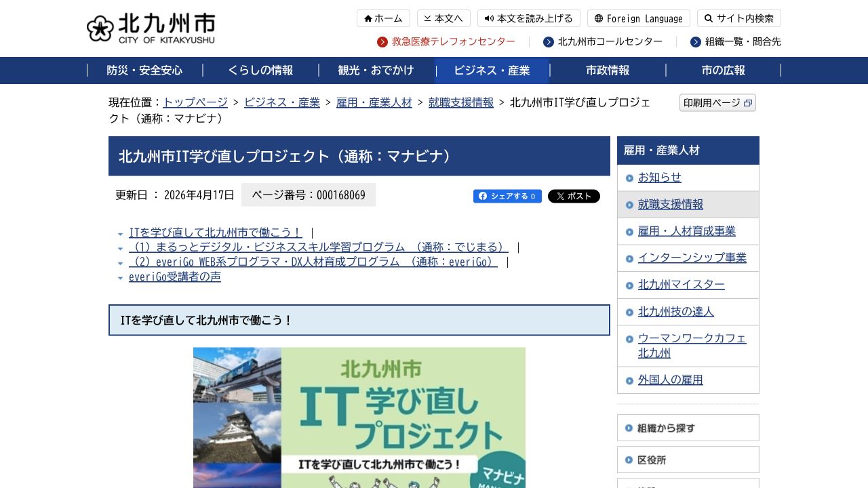This screenshot has height=488, width=868.
Task: Click bullet icon next to お知らせ
Action: pos(629,178)
